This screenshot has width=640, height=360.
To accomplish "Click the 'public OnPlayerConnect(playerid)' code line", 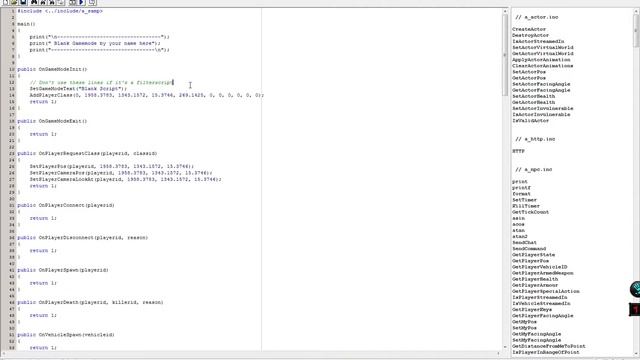I will [66, 205].
